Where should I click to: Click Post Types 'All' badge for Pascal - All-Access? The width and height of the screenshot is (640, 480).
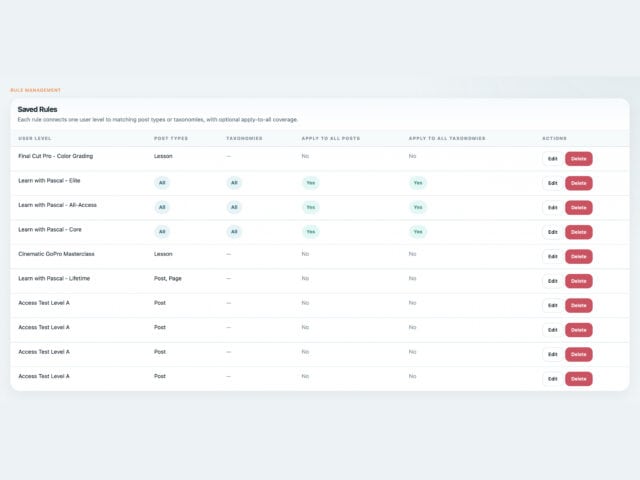(x=162, y=207)
